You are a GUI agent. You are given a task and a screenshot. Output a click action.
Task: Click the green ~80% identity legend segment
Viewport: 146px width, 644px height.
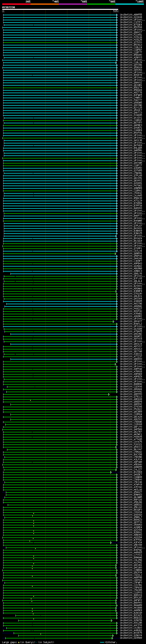(x=101, y=4)
